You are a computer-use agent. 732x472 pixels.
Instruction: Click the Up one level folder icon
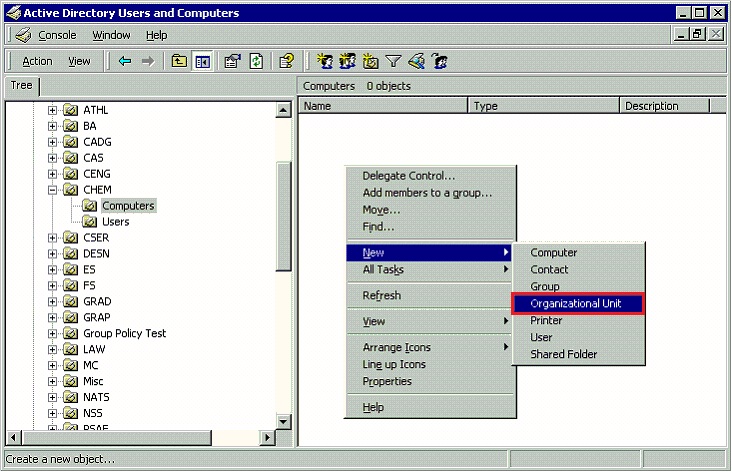pos(179,61)
